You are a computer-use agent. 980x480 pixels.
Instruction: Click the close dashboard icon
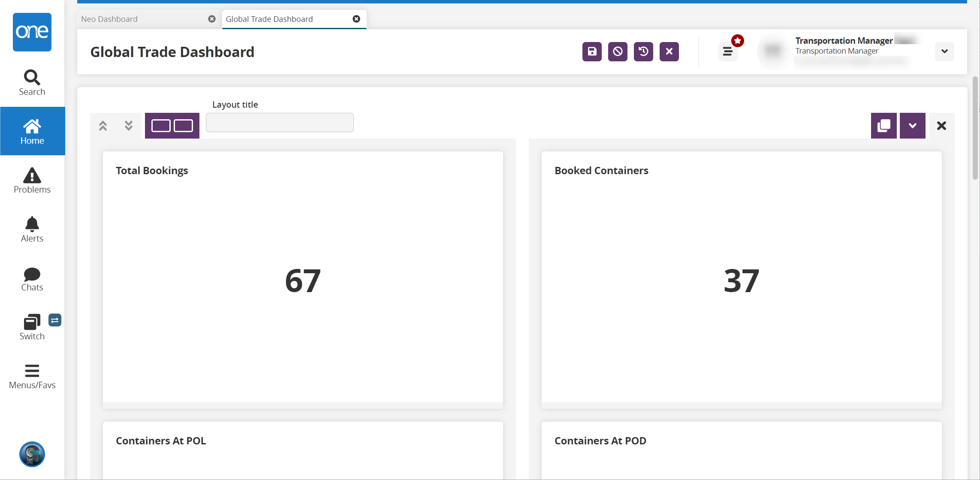point(669,51)
